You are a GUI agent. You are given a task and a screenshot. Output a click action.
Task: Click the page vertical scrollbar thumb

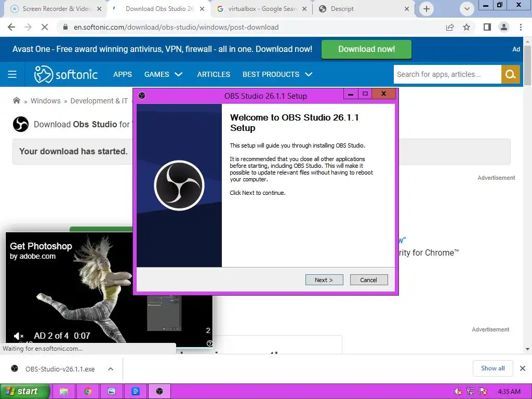(x=527, y=65)
